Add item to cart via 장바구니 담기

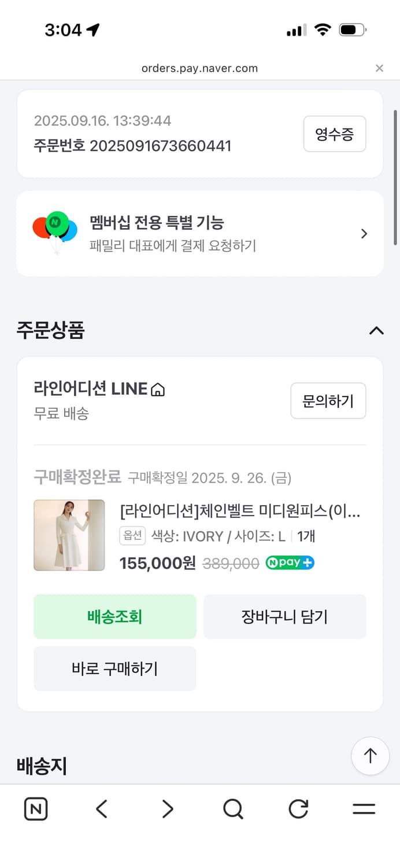[x=285, y=616]
